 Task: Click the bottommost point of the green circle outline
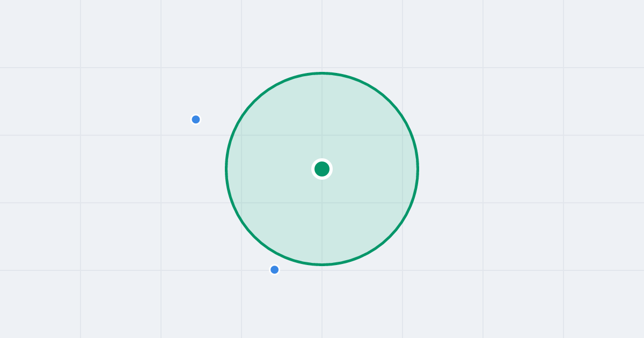(322, 264)
